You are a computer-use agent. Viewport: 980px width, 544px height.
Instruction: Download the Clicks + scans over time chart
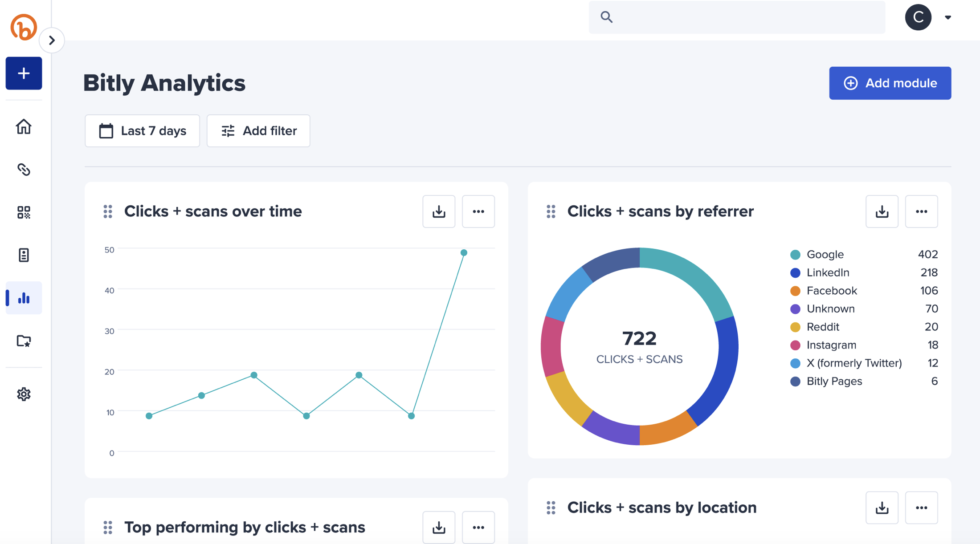[x=439, y=211]
